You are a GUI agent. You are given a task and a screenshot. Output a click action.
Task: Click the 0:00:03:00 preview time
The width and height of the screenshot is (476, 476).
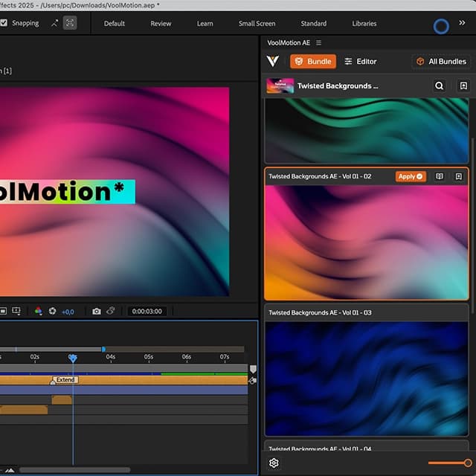point(147,312)
